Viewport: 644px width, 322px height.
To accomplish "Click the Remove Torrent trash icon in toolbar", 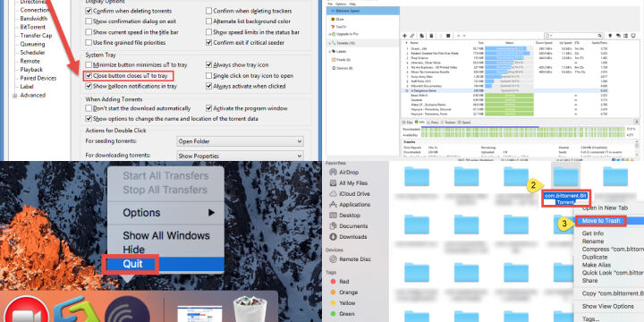I will (431, 36).
